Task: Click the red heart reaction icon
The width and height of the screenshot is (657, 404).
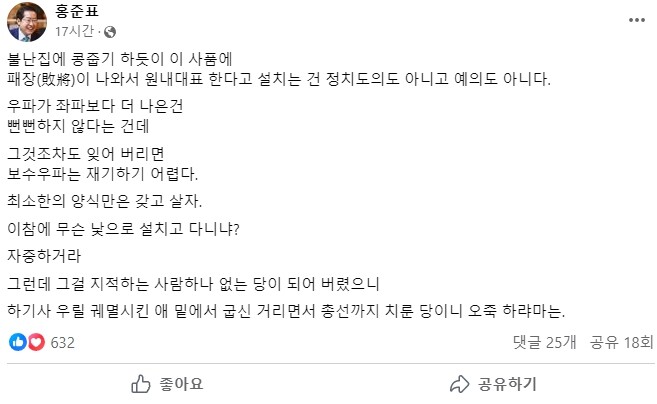Action: [x=35, y=343]
